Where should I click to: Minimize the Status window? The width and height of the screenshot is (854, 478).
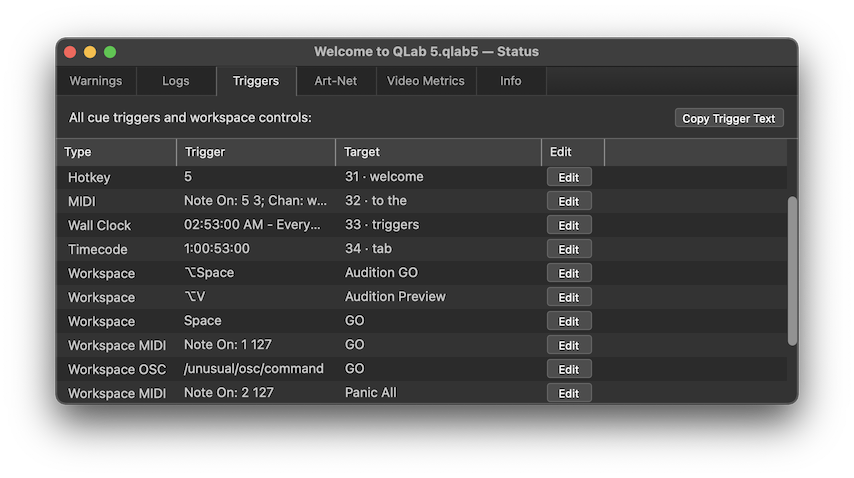(90, 52)
